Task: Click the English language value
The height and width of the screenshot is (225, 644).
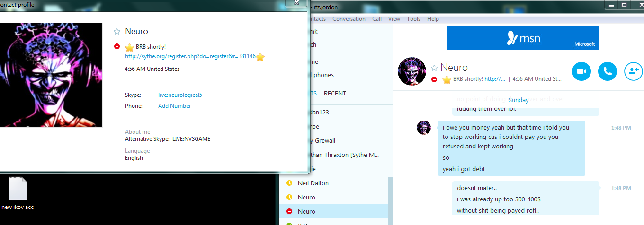Action: point(134,158)
